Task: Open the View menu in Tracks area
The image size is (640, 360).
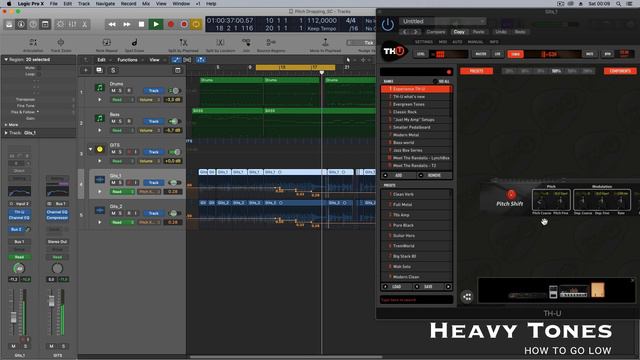Action: pos(154,60)
